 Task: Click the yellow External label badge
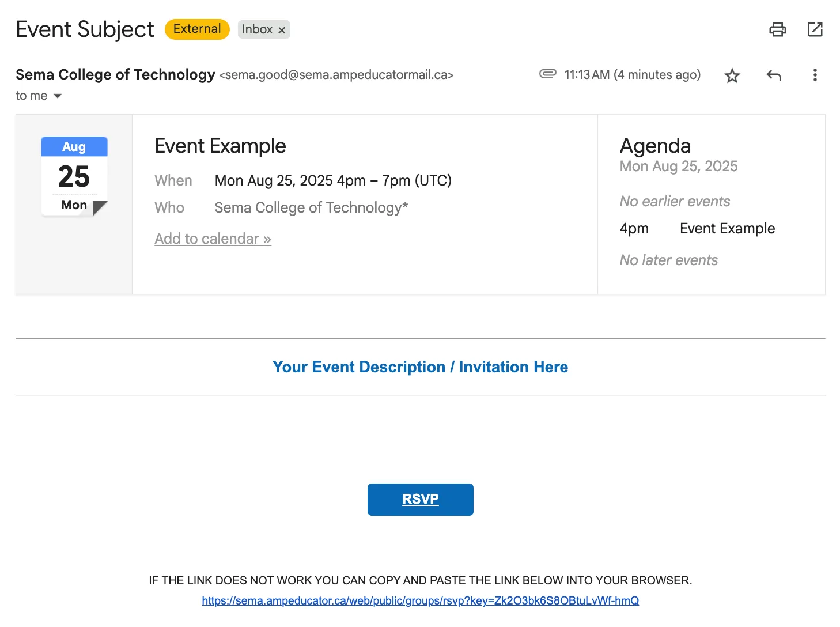(197, 29)
